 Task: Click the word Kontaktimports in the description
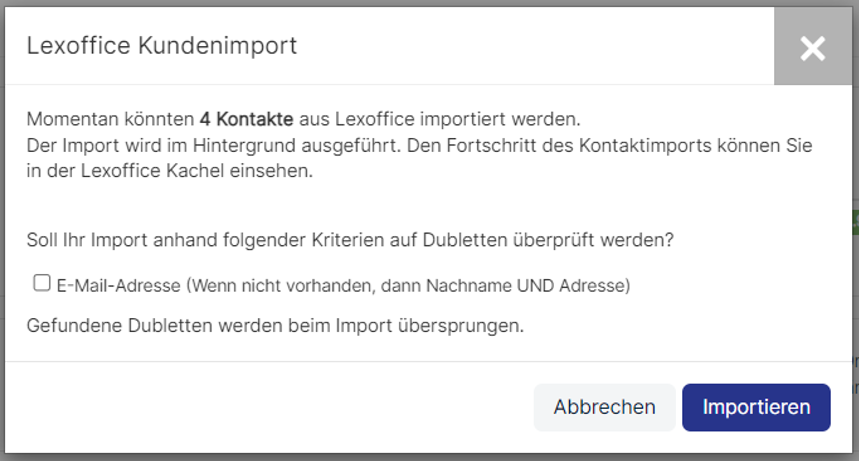[645, 146]
